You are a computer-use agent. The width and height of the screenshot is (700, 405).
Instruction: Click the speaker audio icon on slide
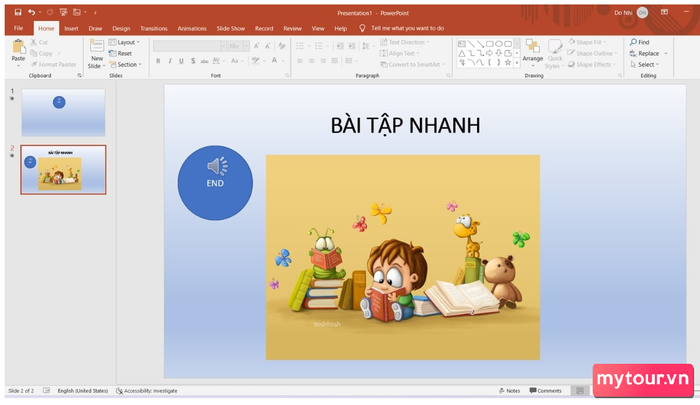tap(217, 166)
